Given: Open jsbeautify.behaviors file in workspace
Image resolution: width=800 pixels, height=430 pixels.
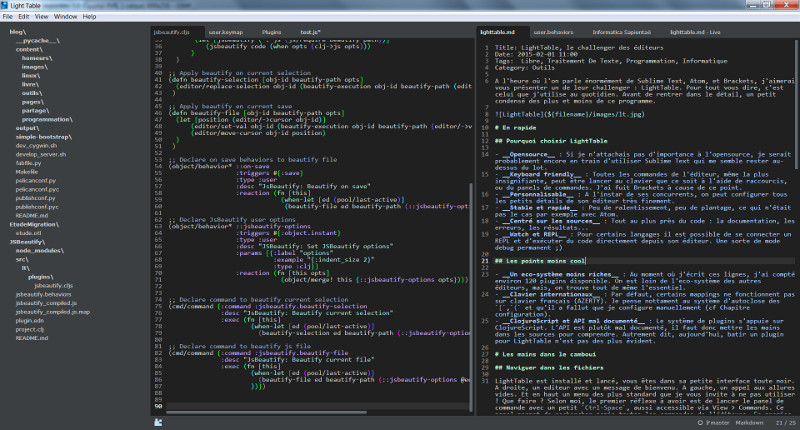Looking at the screenshot, I should pos(43,295).
